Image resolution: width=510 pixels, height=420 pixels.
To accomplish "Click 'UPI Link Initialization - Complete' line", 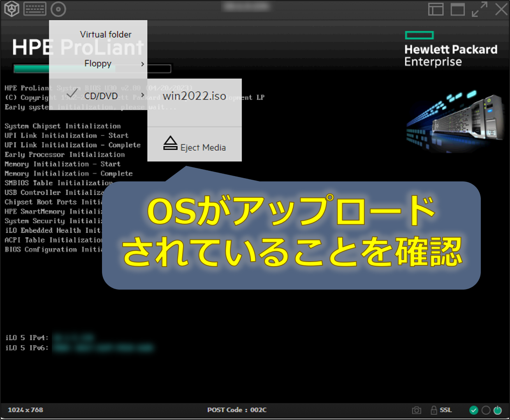I will [x=73, y=145].
